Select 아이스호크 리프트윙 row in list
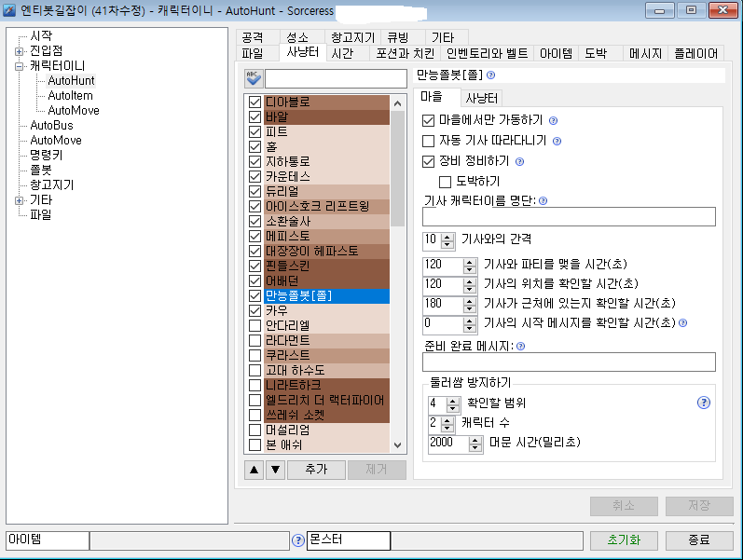Viewport: 743px width, 560px height. click(326, 207)
